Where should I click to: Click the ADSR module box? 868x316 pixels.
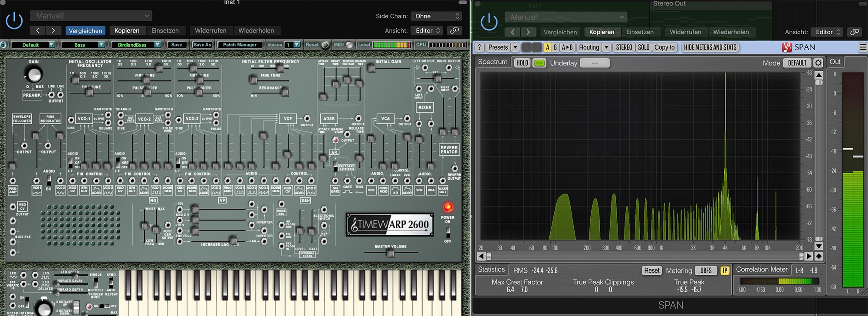(329, 118)
